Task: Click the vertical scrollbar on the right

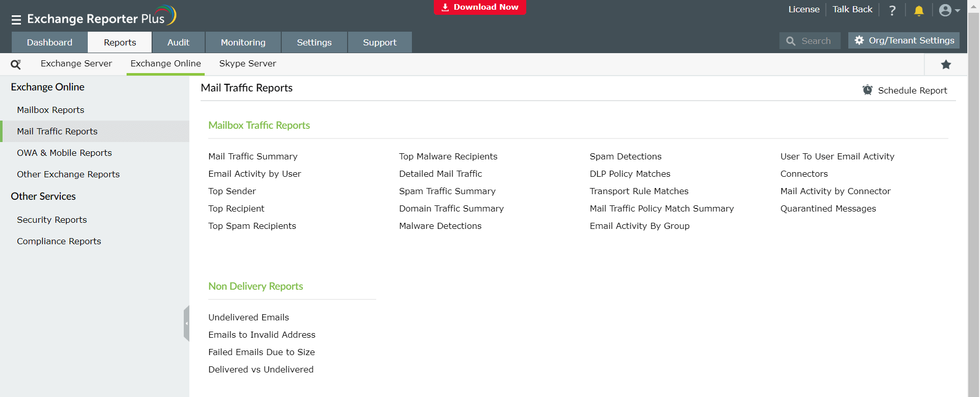Action: pos(973,204)
